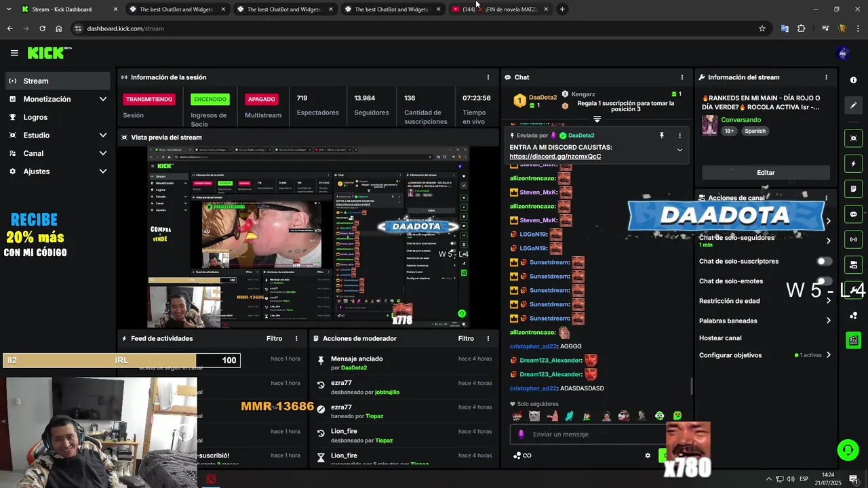Bookmark this page with the star icon

tap(762, 28)
